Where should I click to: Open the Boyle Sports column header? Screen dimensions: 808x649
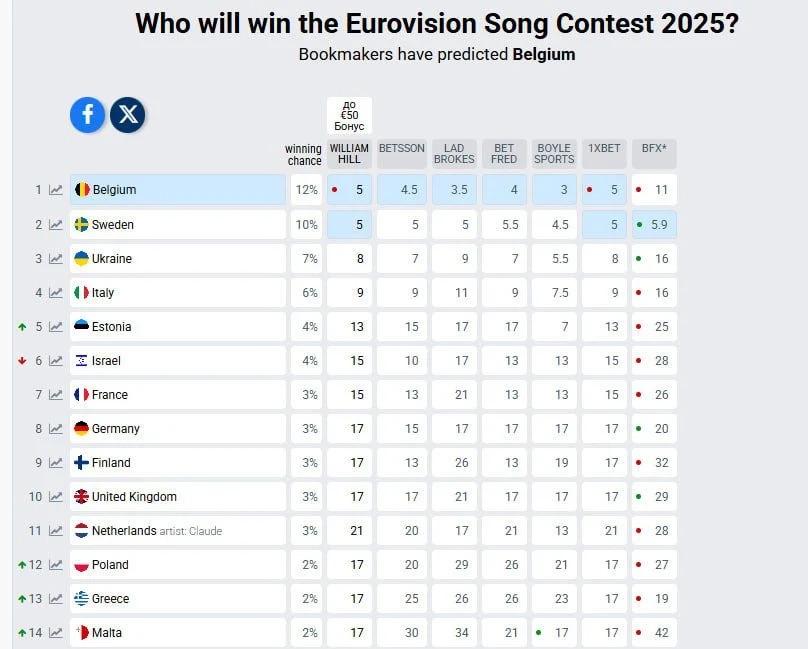(x=554, y=154)
